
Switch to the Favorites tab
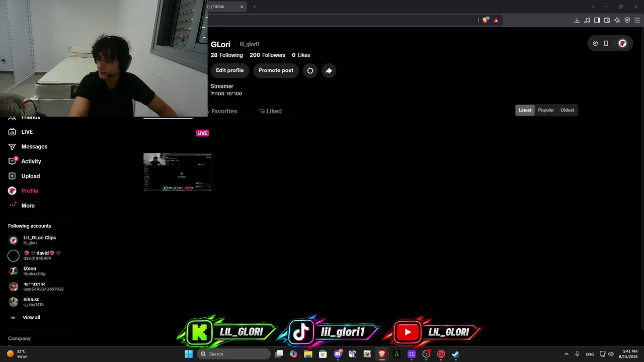point(224,111)
